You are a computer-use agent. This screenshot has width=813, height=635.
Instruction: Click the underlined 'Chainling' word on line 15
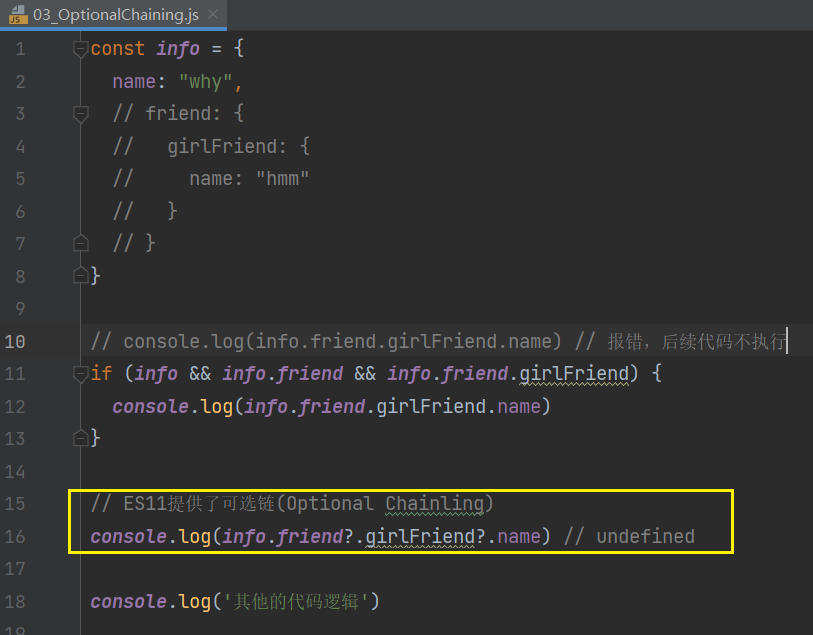pyautogui.click(x=434, y=504)
